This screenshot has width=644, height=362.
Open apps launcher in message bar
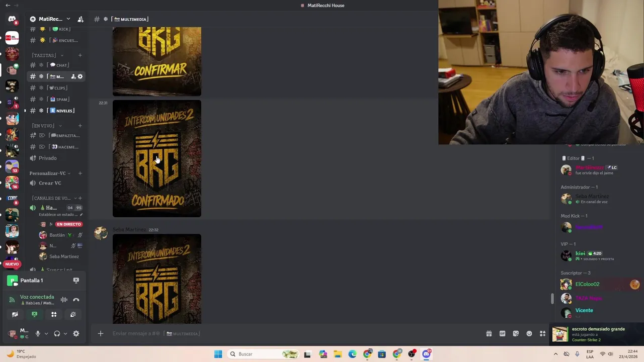tap(542, 333)
